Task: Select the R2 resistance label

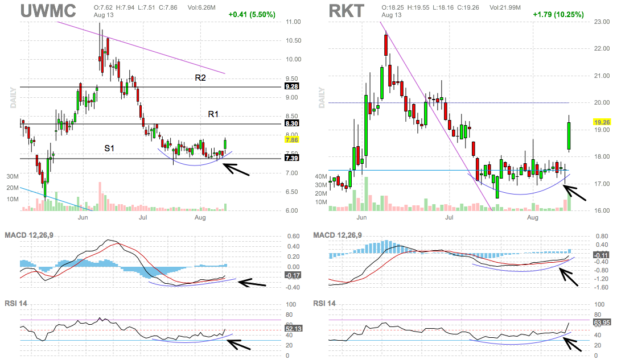Action: (x=200, y=78)
